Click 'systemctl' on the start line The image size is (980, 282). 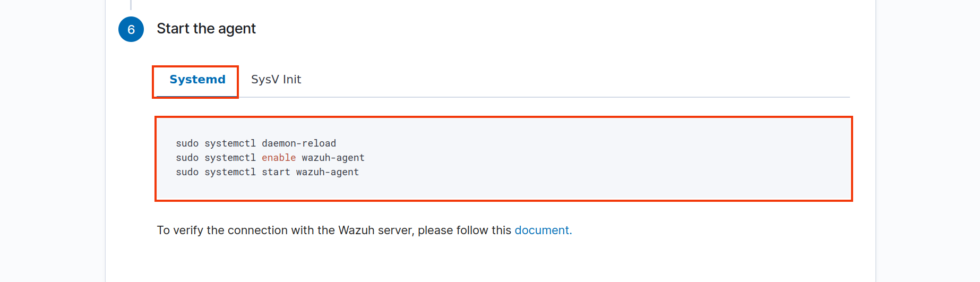[x=230, y=172]
